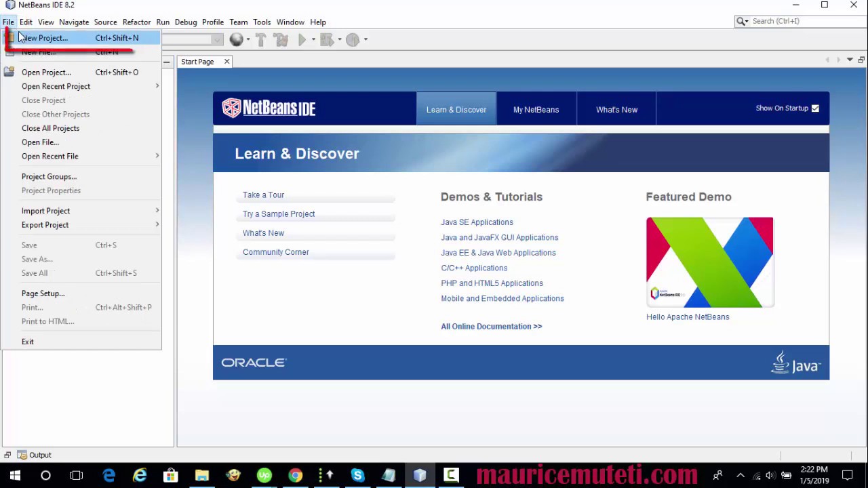Viewport: 868px width, 488px height.
Task: Open dropdown arrow beside Profile Project
Action: (366, 39)
